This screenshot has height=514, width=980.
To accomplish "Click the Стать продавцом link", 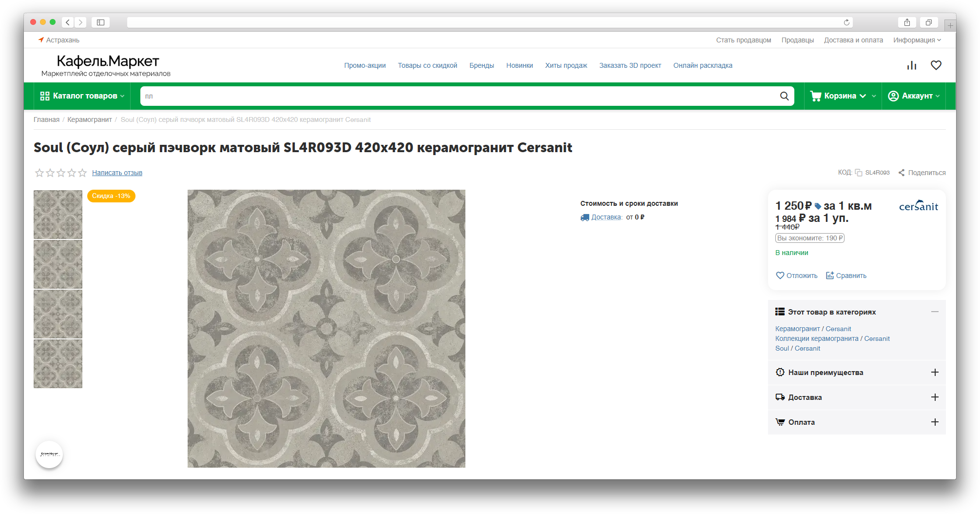I will point(743,40).
